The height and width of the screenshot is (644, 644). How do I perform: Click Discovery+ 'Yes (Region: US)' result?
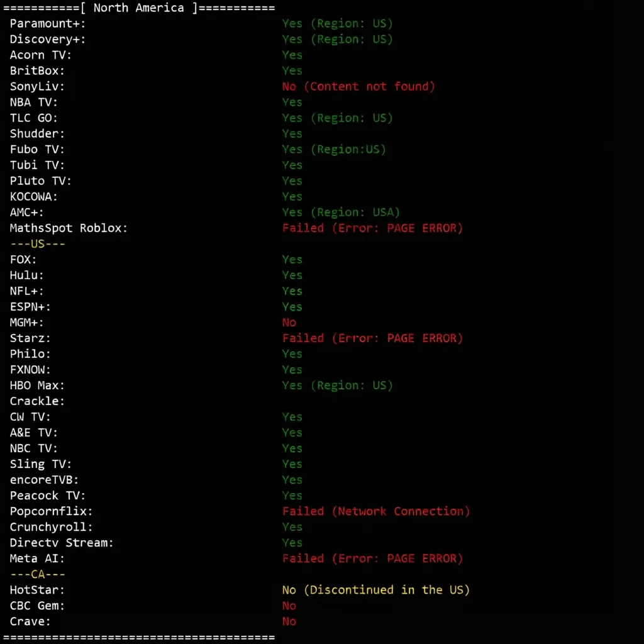[x=338, y=40]
